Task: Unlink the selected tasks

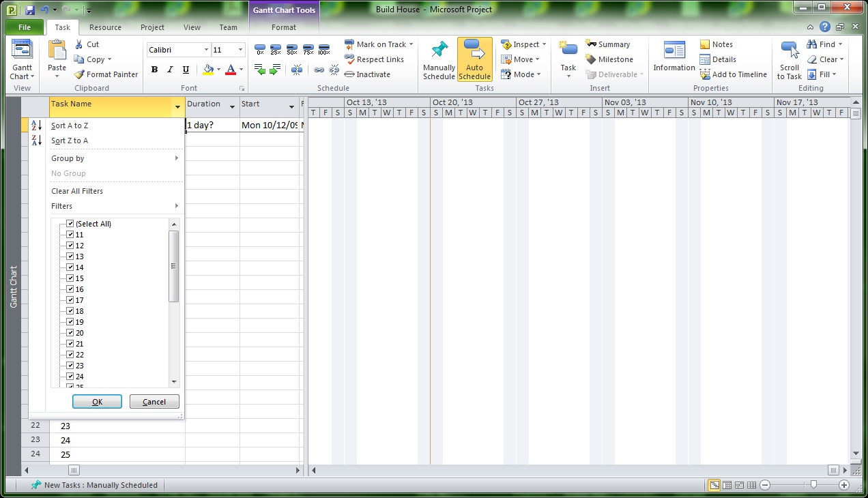Action: [334, 70]
